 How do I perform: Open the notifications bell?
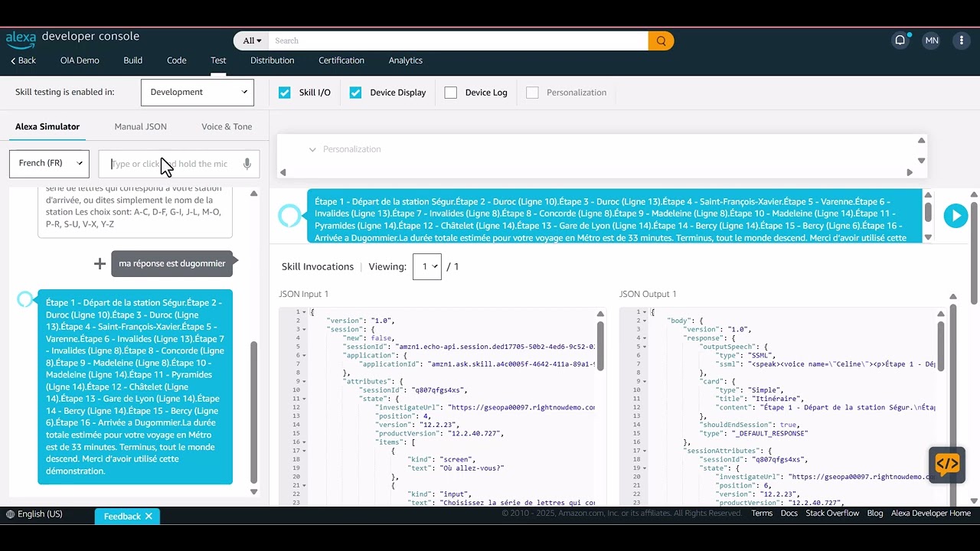click(x=900, y=41)
